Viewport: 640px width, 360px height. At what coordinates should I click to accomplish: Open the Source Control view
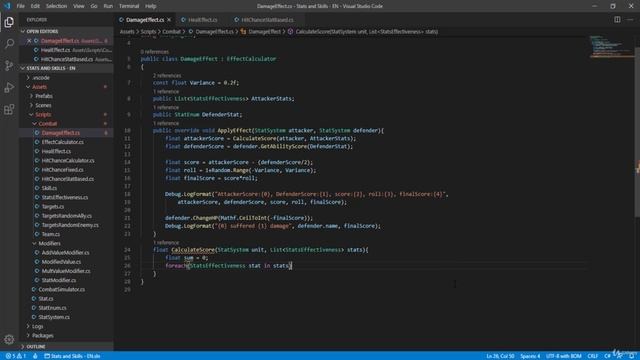(9, 65)
